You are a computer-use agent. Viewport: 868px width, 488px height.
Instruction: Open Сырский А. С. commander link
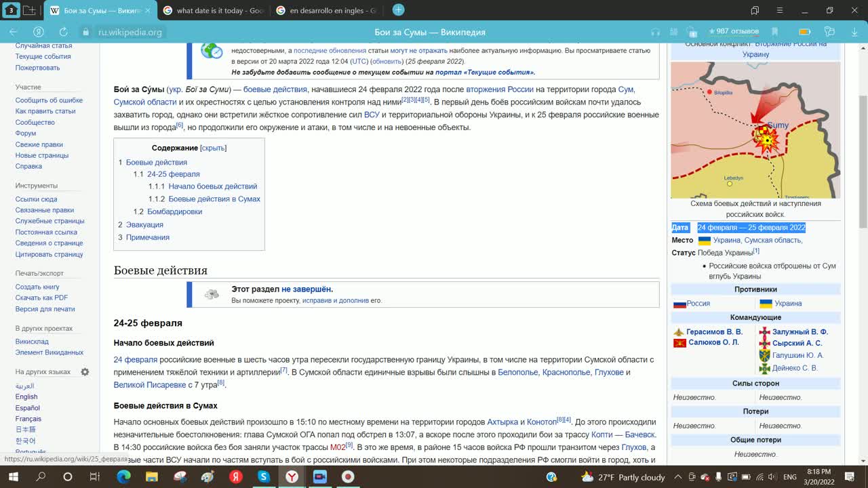pyautogui.click(x=797, y=344)
